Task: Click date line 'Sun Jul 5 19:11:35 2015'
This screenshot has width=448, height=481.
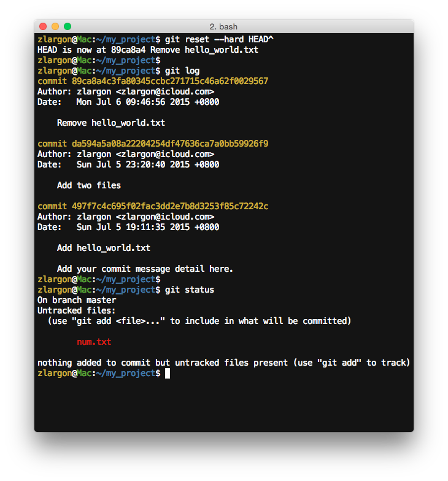Action: (x=128, y=227)
